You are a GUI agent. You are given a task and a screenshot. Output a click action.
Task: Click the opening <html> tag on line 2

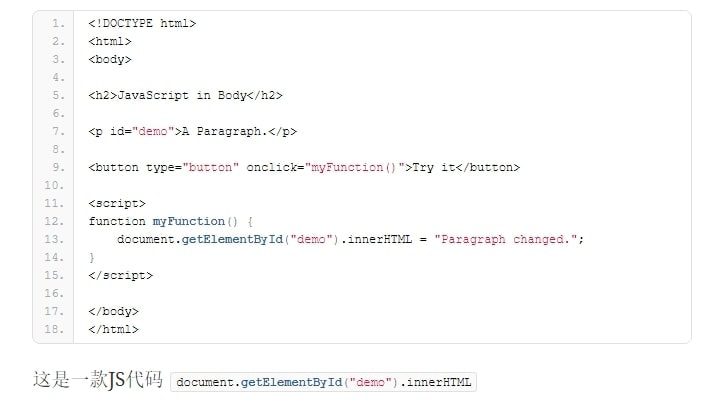point(110,41)
